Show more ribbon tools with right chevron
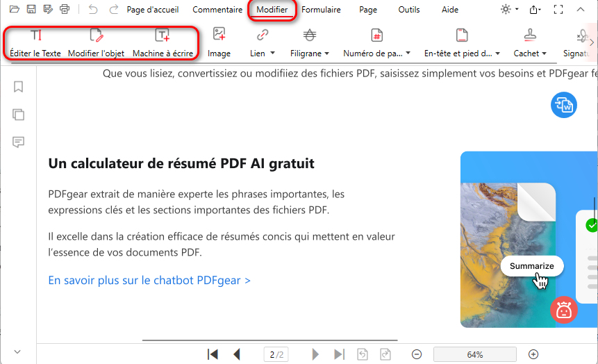 pyautogui.click(x=592, y=42)
